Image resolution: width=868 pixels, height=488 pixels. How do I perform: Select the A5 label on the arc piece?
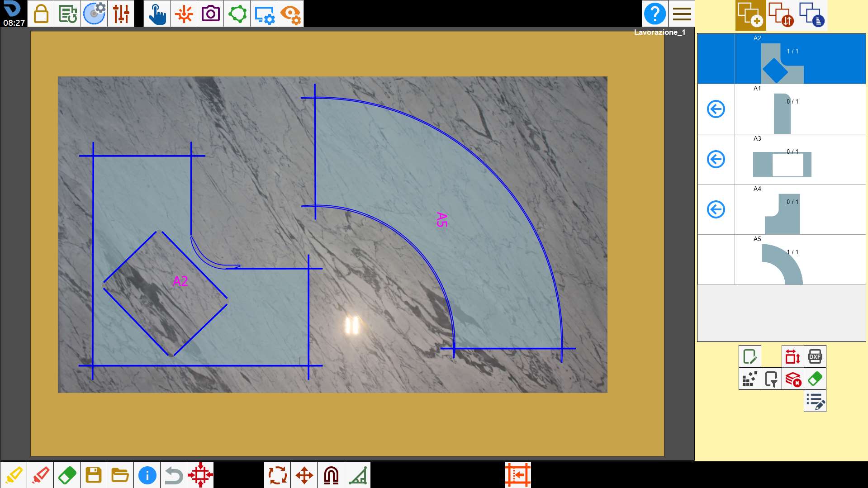coord(441,220)
